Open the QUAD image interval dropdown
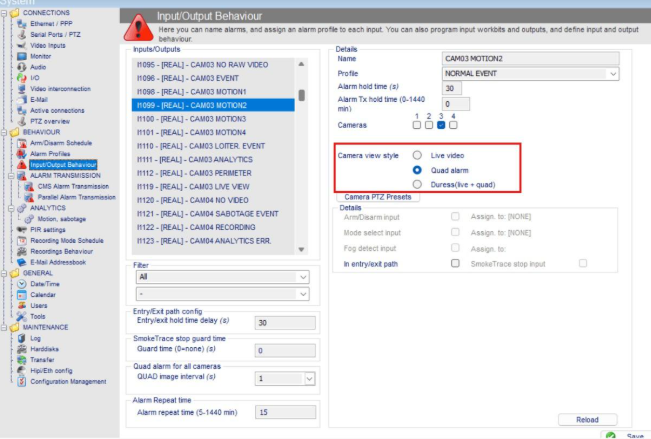651x439 pixels. pos(285,379)
